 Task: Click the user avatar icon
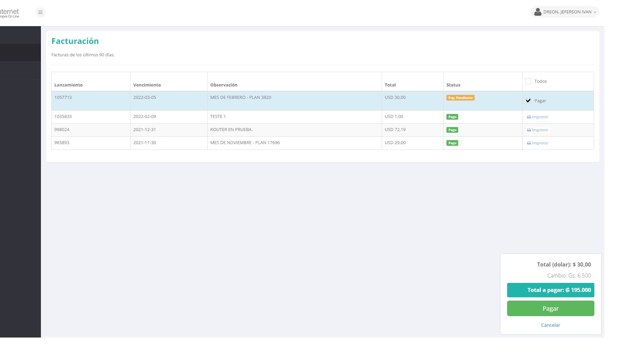[538, 12]
